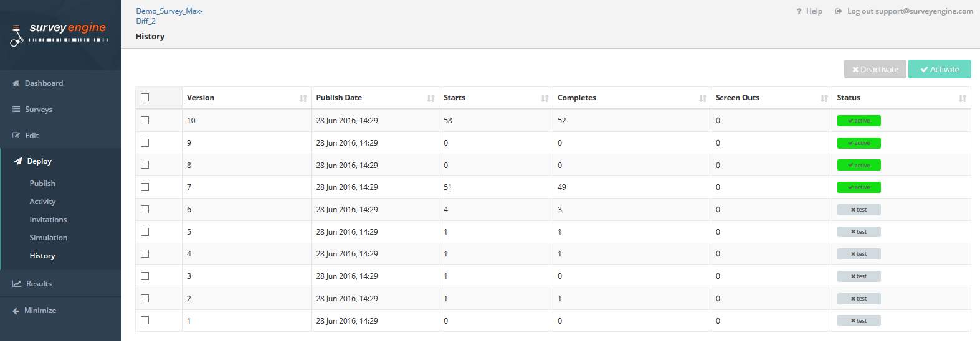Sort by Publish Date column arrows
Viewport: 980px width, 341px height.
(431, 98)
